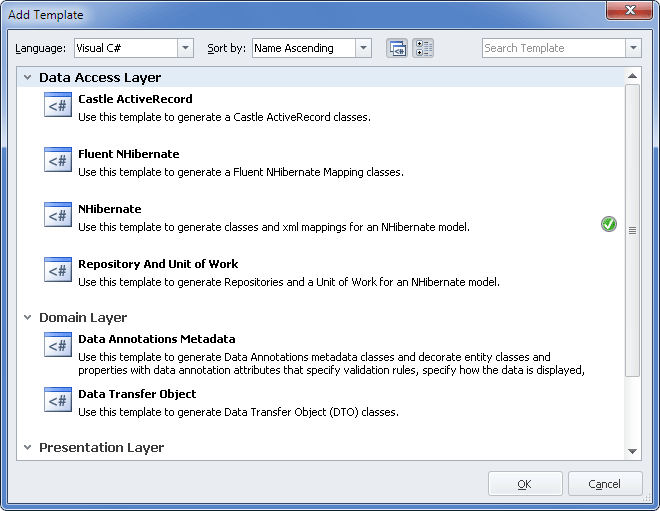Click the Cancel button
The width and height of the screenshot is (660, 511).
605,484
